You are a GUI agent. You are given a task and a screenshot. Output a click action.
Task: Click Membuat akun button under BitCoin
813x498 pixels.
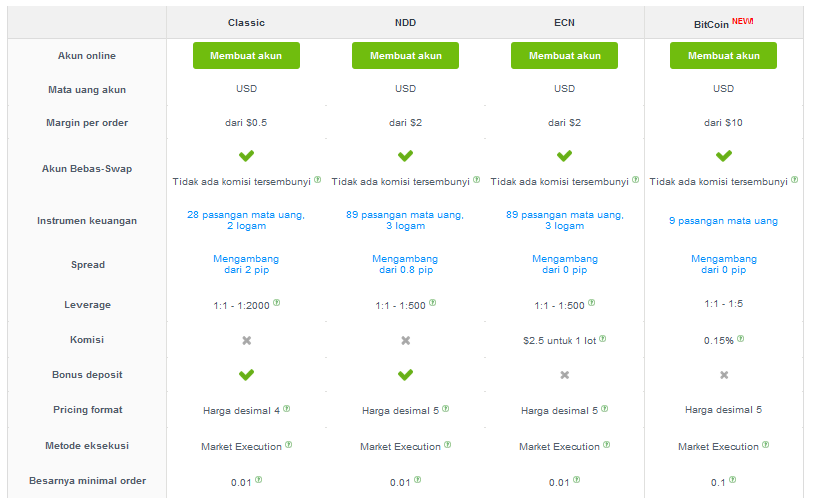[723, 56]
